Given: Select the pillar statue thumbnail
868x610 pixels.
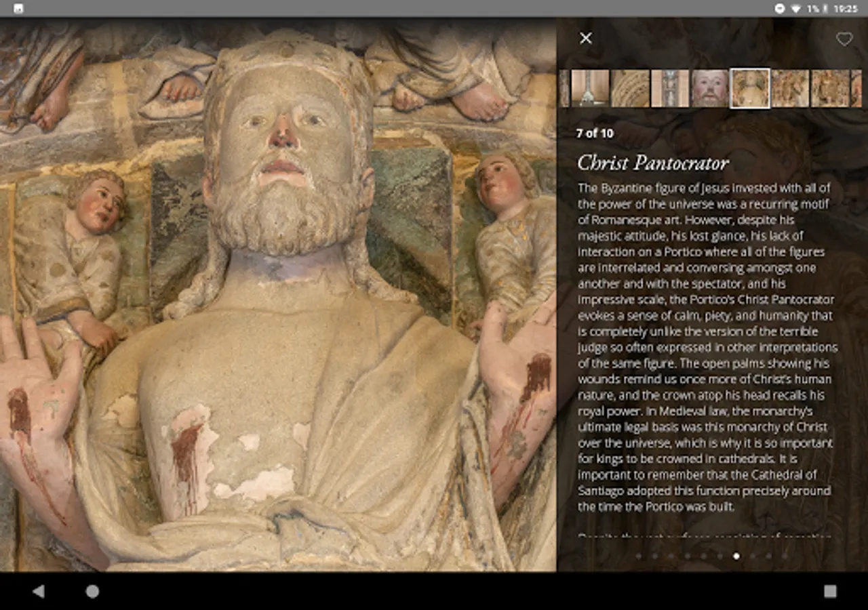Looking at the screenshot, I should pyautogui.click(x=670, y=88).
